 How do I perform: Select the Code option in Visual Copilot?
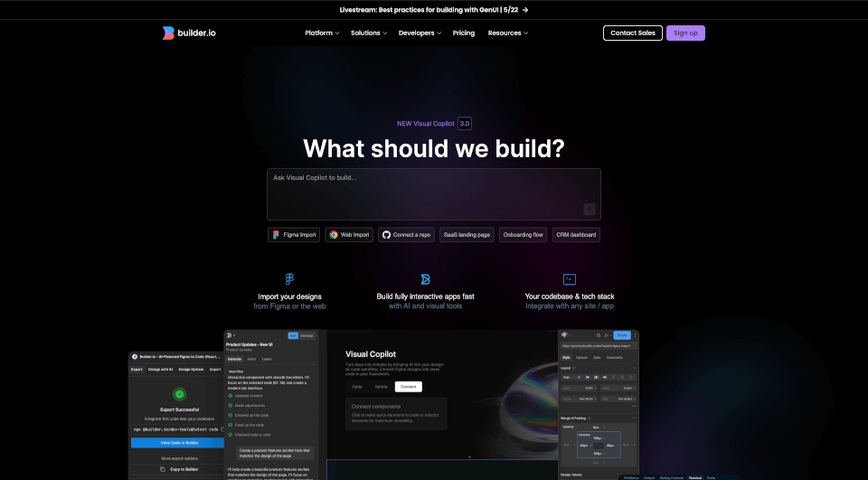(357, 387)
